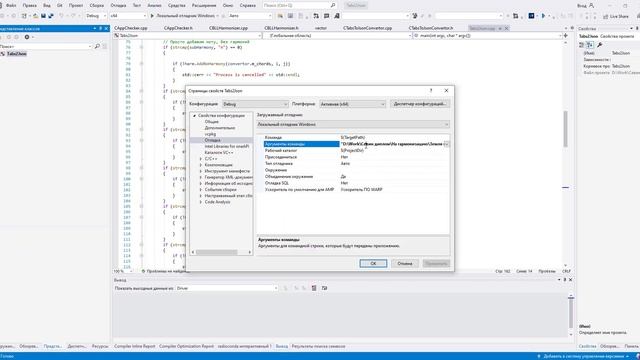640x360 pixels.
Task: Switch to Compiler Optimization Report tab at bottom
Action: (186, 346)
